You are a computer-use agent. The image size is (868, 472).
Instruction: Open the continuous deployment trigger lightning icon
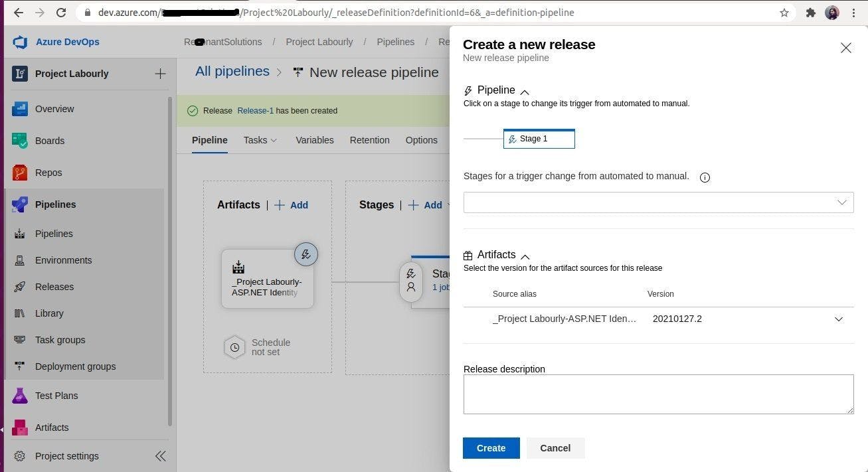tap(305, 254)
